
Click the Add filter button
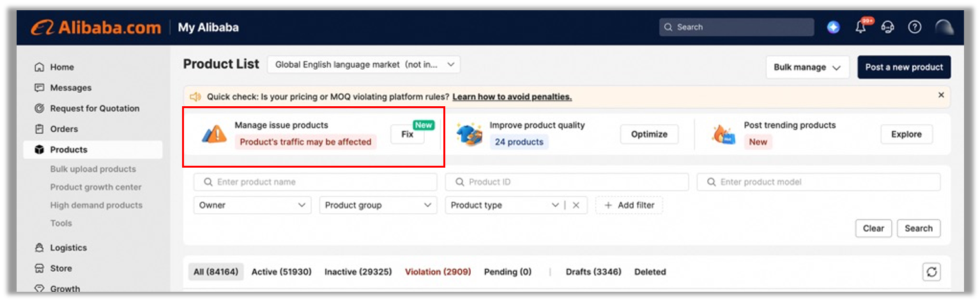click(629, 205)
